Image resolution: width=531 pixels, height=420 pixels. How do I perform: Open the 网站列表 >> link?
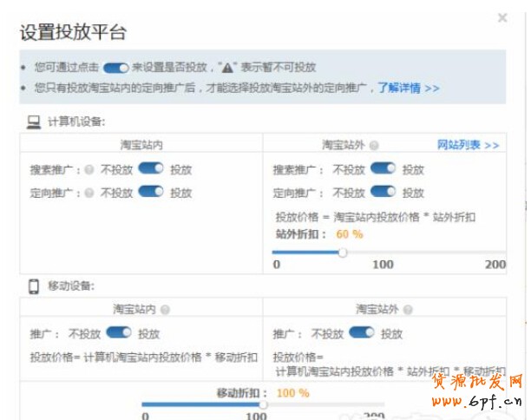[468, 145]
